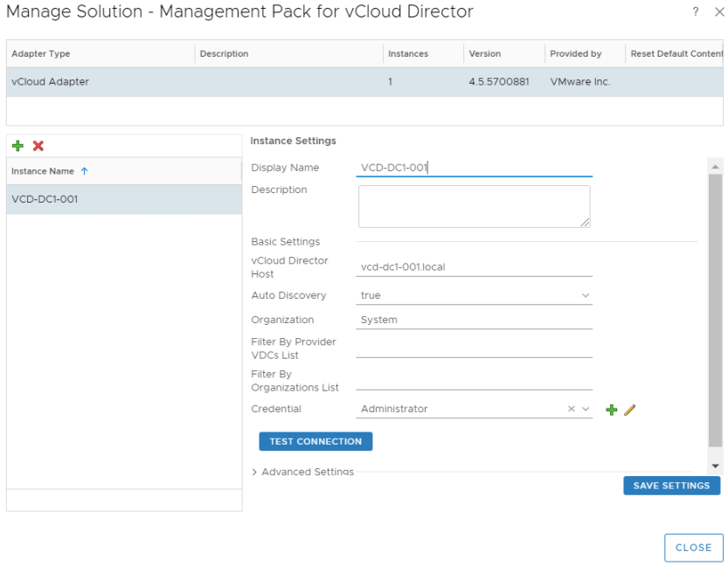
Task: Click the red X delete instance icon
Action: (38, 146)
